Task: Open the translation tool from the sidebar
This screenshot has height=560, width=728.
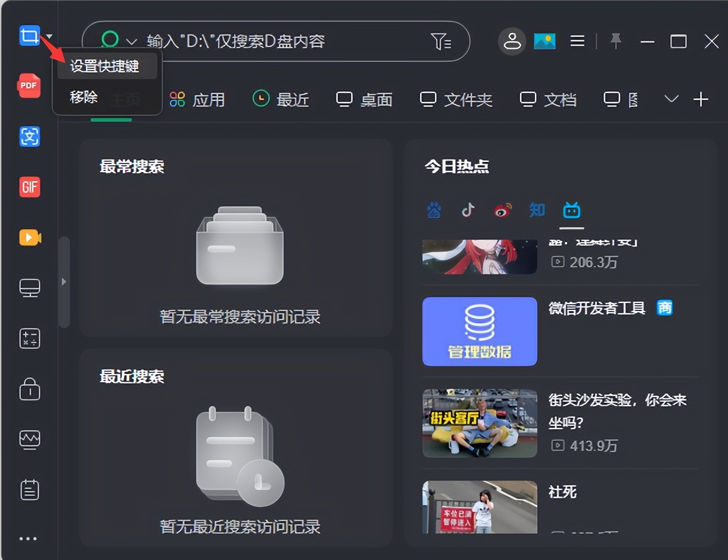Action: pos(29,137)
